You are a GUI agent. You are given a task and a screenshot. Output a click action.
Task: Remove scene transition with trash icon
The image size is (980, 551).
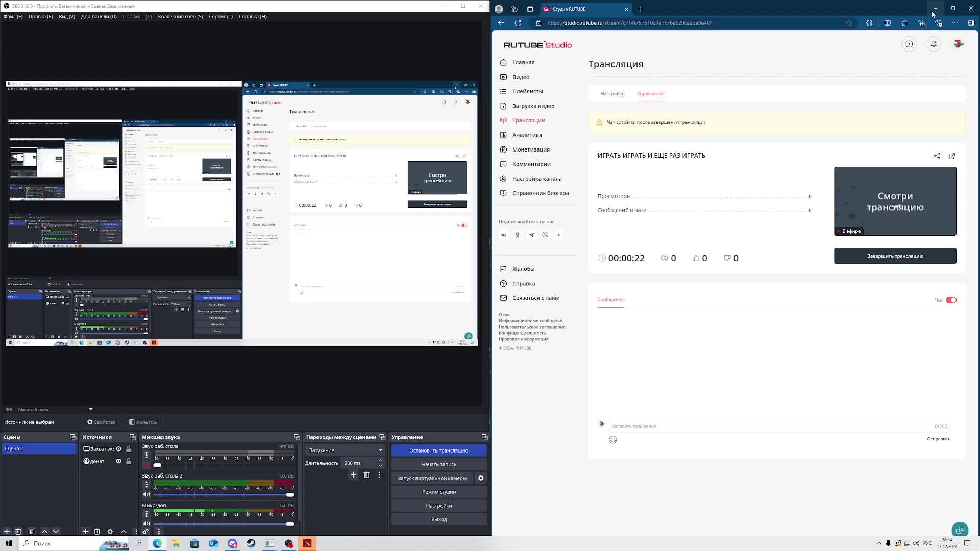366,475
